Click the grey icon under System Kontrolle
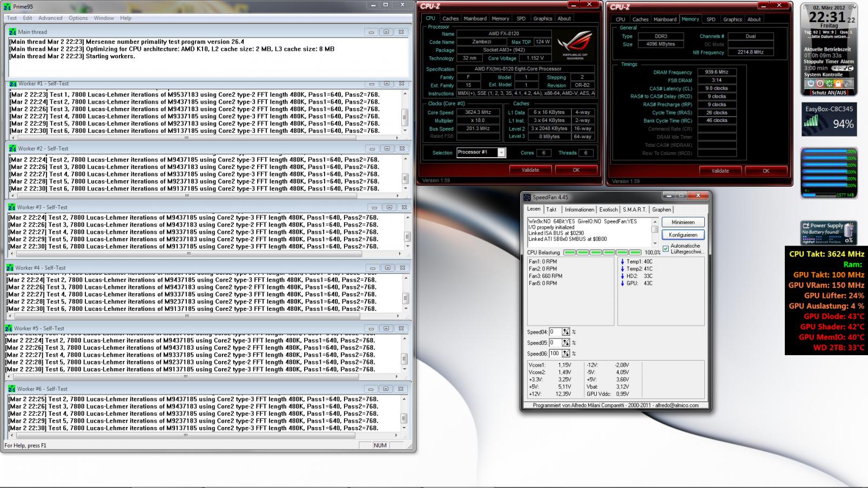The height and width of the screenshot is (488, 868). [847, 84]
